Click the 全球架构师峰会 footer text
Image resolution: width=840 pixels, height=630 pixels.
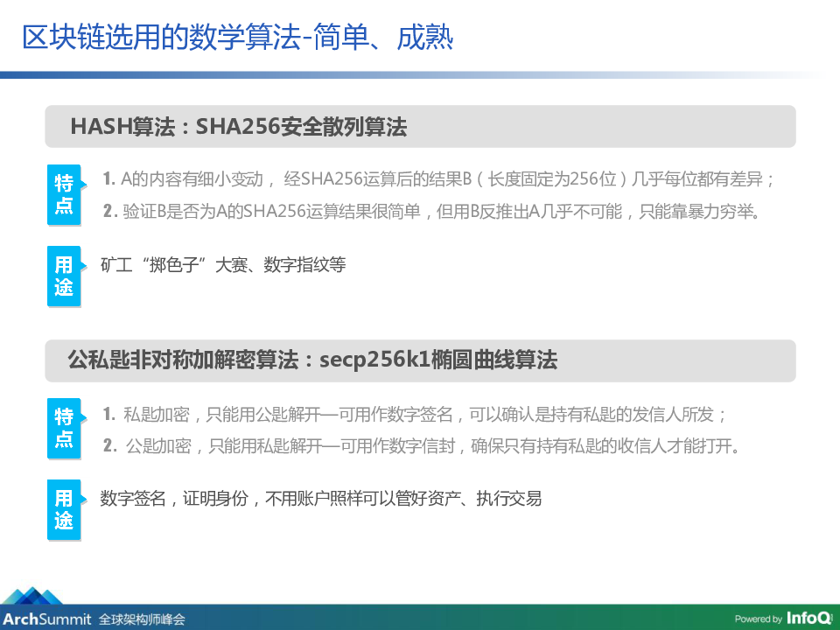click(142, 619)
